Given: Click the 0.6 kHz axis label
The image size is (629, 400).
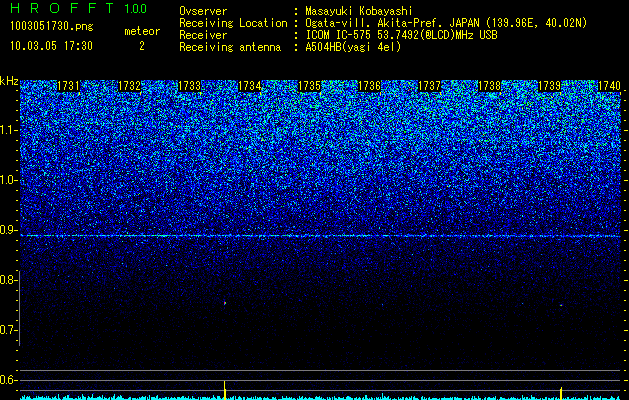Looking at the screenshot, I should click(x=8, y=380).
